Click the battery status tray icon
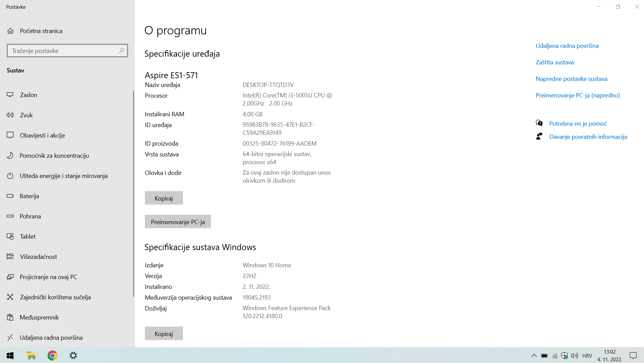 [544, 356]
